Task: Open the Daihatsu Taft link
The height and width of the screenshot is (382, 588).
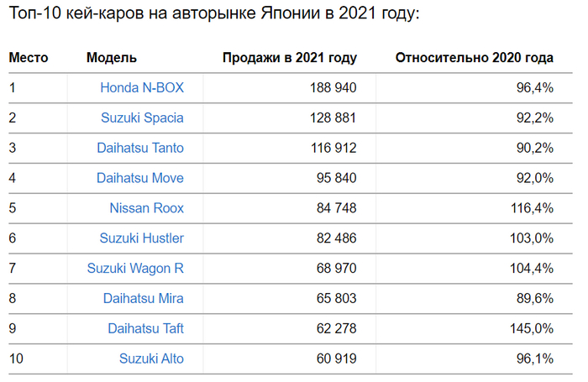Action: 145,329
